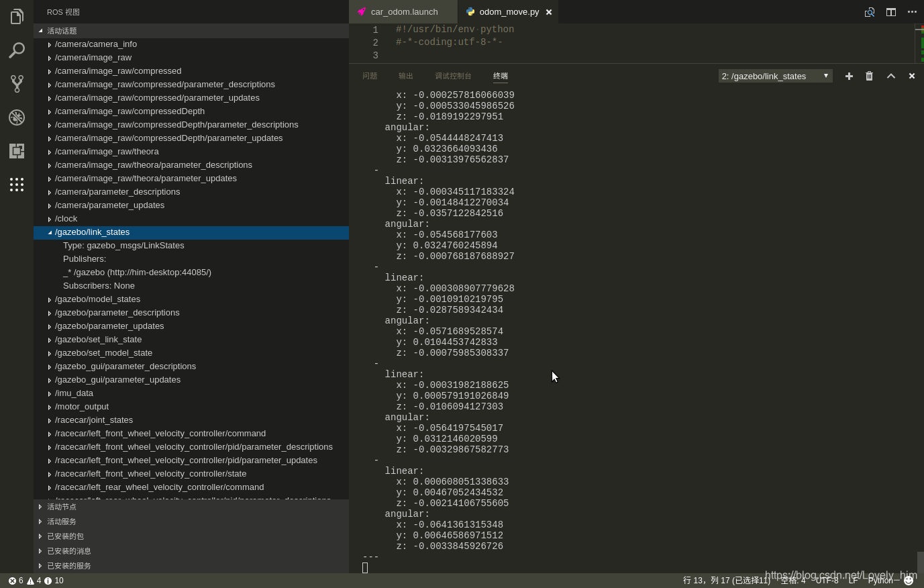Click the warnings count in status bar
This screenshot has width=924, height=588.
[x=34, y=581]
